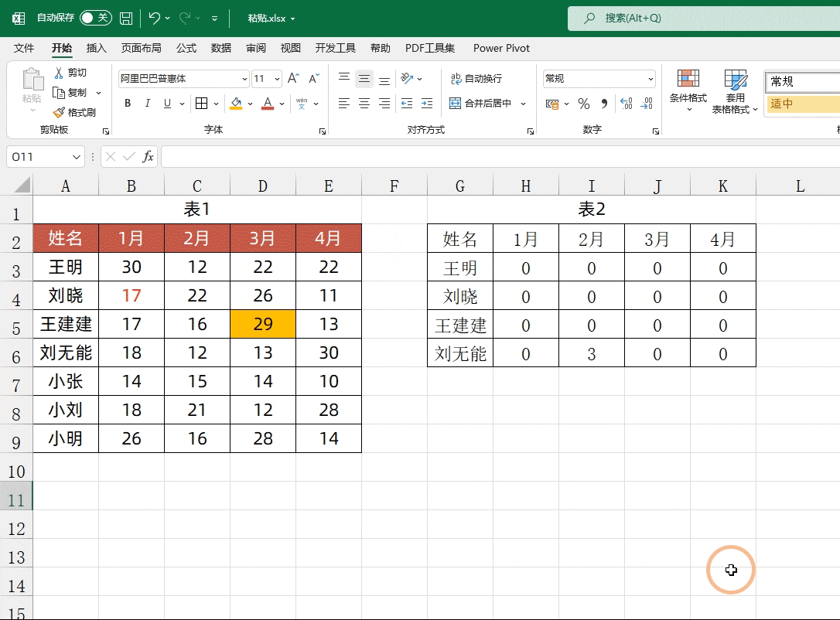Toggle Bold formatting
Viewport: 840px width, 620px height.
coord(128,104)
